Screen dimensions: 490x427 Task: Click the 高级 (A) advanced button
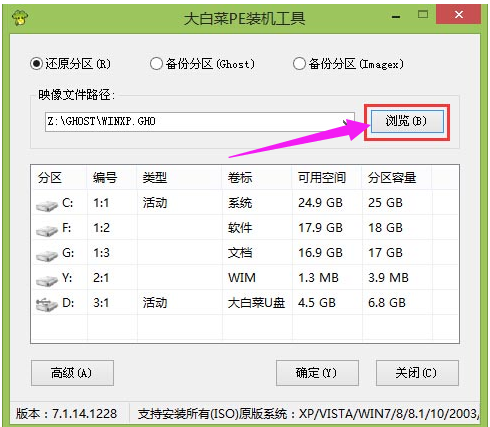coord(72,373)
